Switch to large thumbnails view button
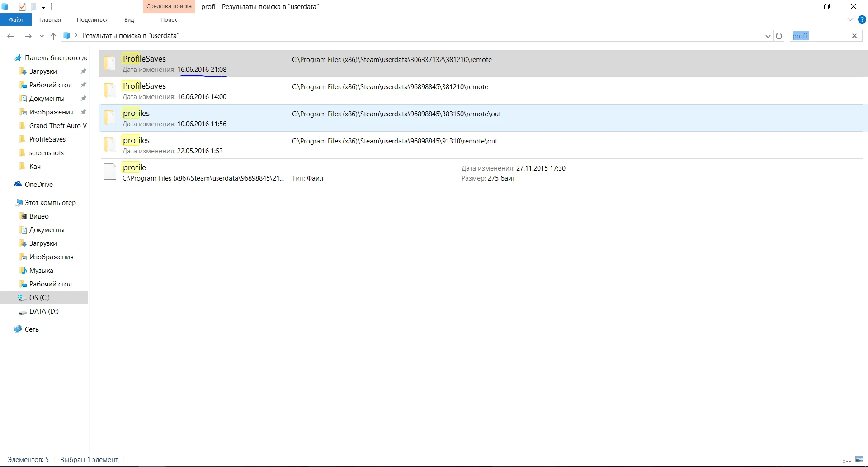 (x=859, y=459)
